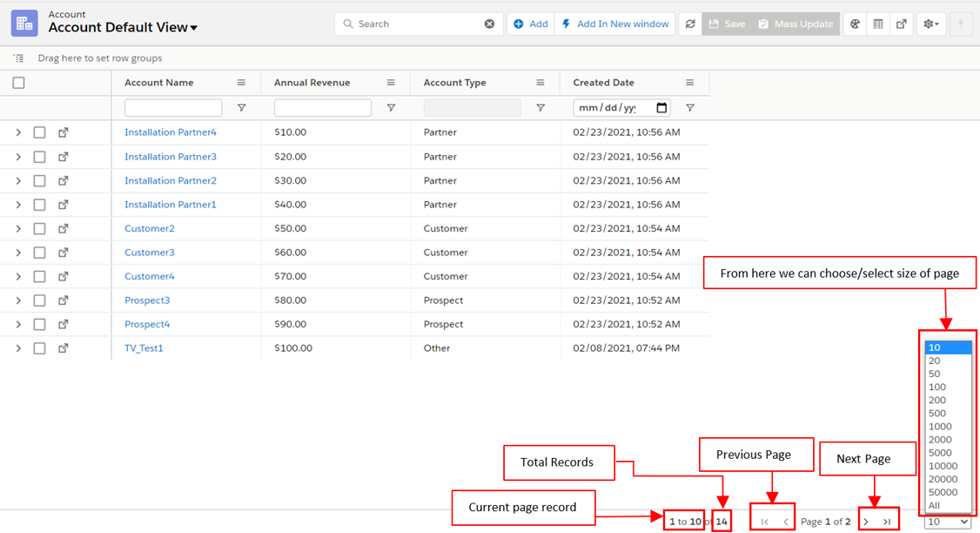Select 50 from the page size list
Viewport: 980px width, 533px height.
coord(934,374)
